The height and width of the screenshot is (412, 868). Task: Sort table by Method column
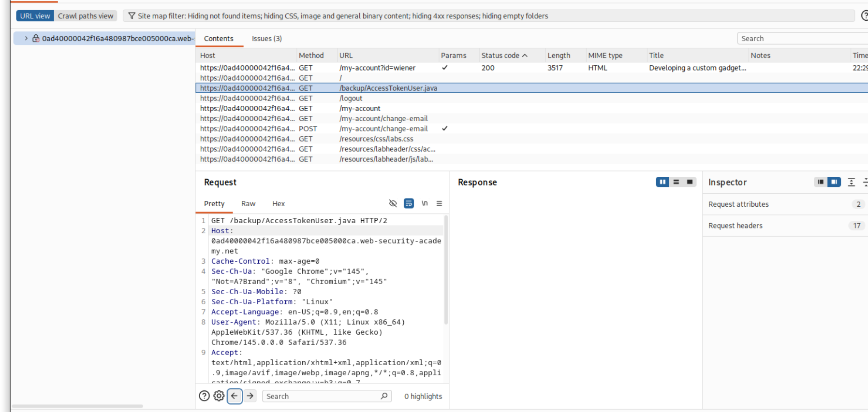[x=316, y=56]
